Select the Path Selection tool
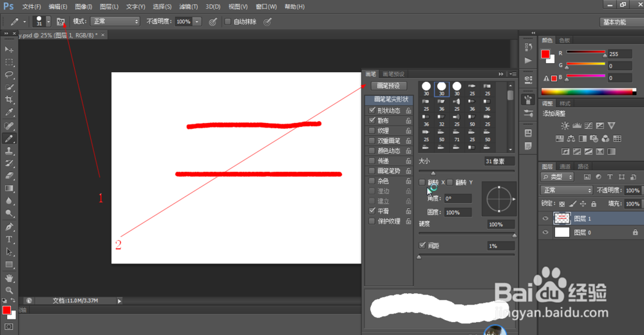The height and width of the screenshot is (335, 644). coord(9,252)
